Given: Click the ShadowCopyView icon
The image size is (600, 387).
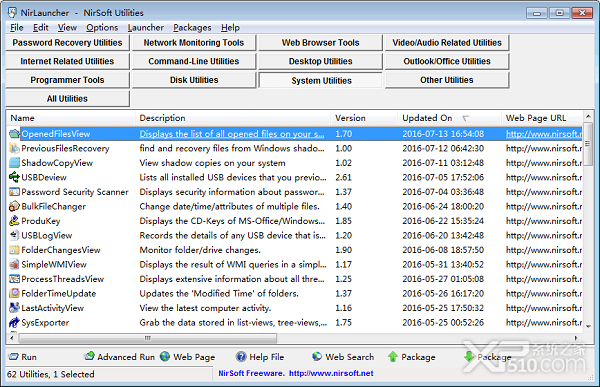Looking at the screenshot, I should [14, 163].
